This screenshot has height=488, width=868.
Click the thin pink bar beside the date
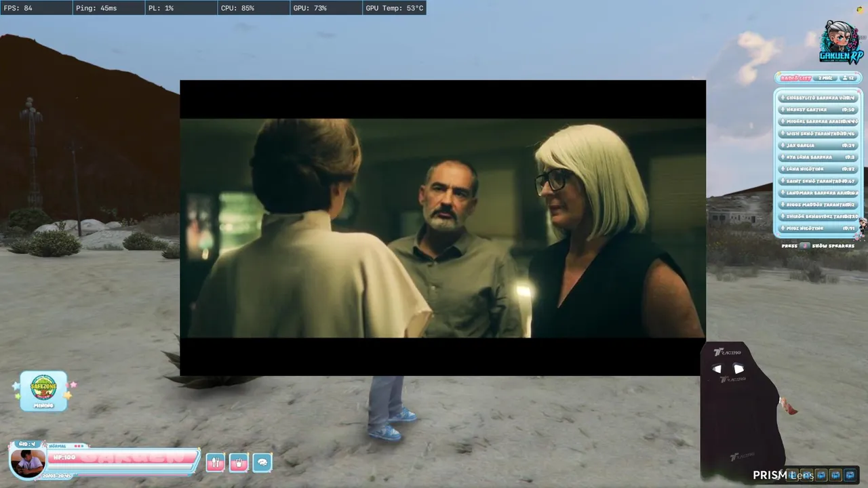click(x=132, y=475)
